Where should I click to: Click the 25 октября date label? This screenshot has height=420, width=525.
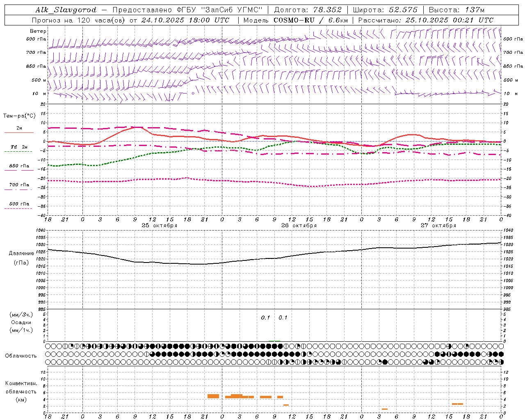[x=160, y=226]
